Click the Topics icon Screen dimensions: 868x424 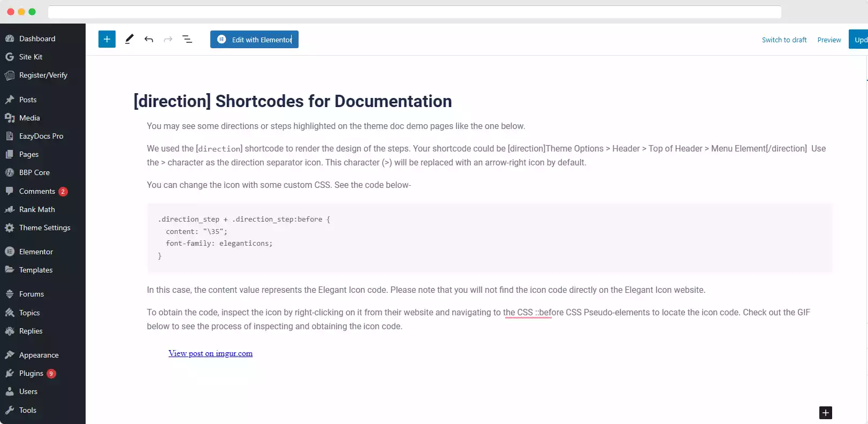(10, 313)
